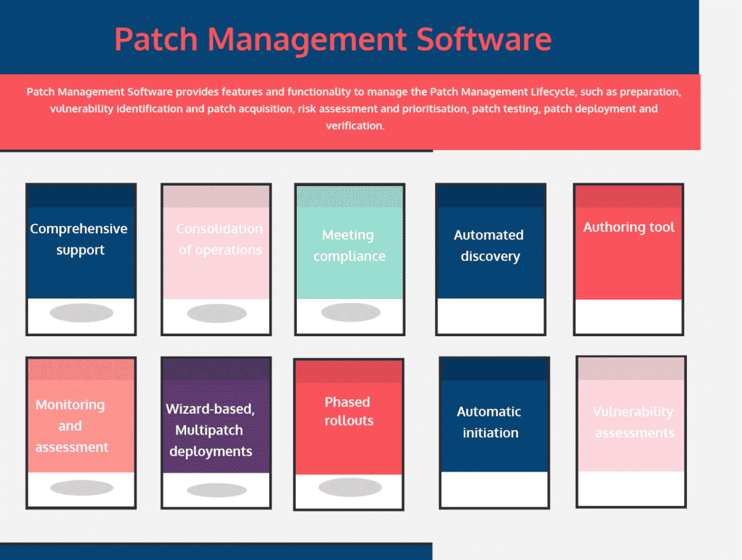Click the ellipse icon under Meeting compliance
This screenshot has height=560, width=742.
click(x=350, y=312)
